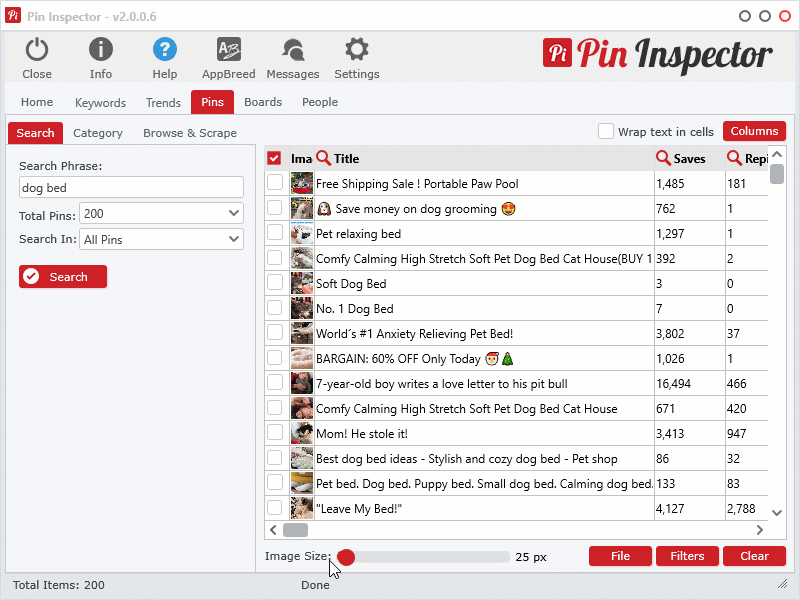Click the File button
800x600 pixels.
click(x=620, y=556)
